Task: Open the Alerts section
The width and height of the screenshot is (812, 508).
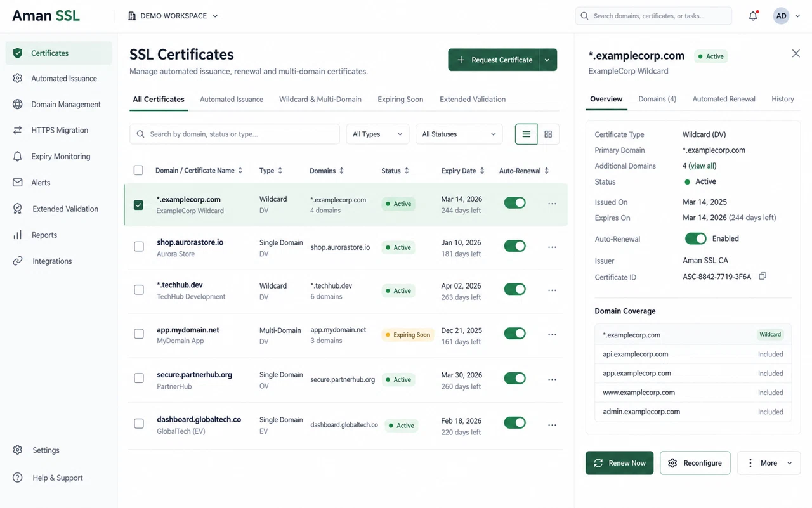Action: [58, 183]
